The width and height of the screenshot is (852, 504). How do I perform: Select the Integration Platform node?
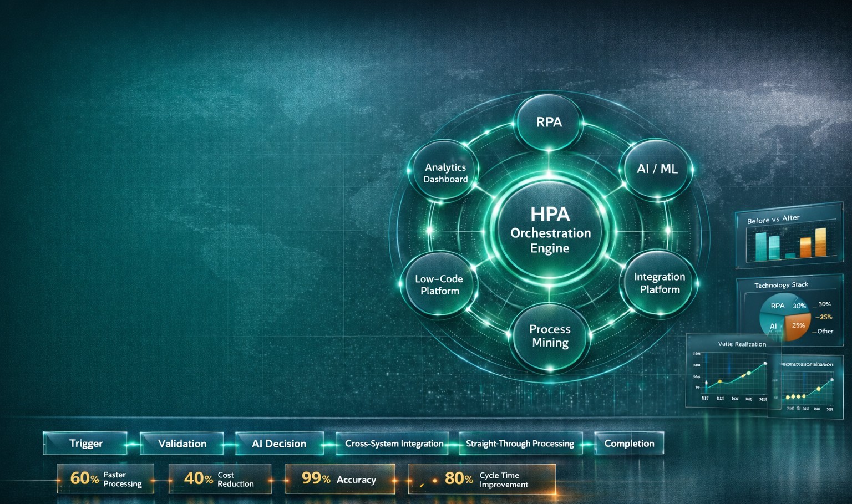[x=660, y=283]
